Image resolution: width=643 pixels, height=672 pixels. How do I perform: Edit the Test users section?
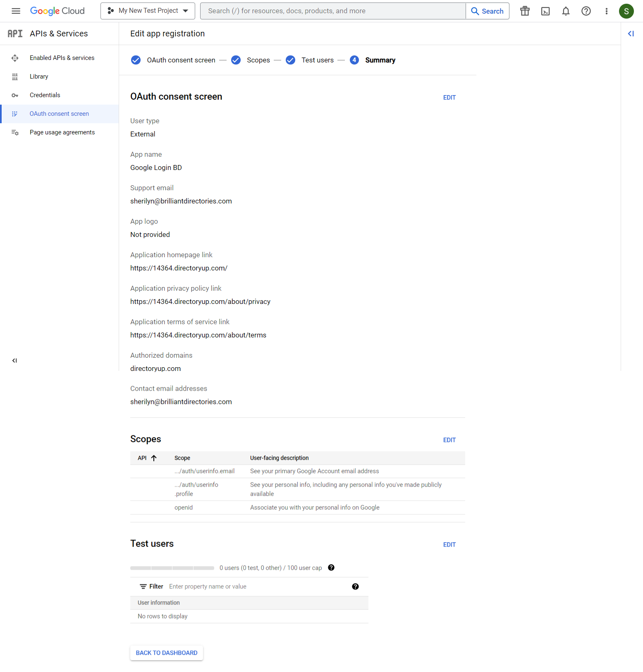click(449, 545)
